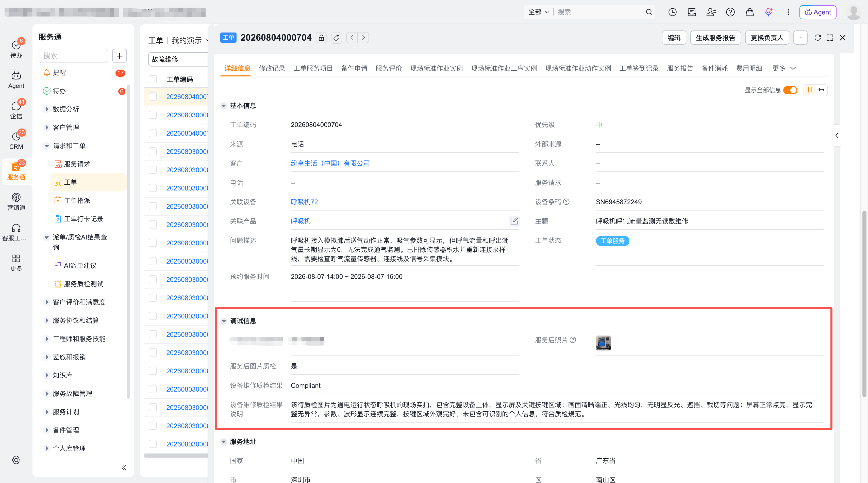
Task: Switch to 修改记录 tab
Action: tap(272, 68)
